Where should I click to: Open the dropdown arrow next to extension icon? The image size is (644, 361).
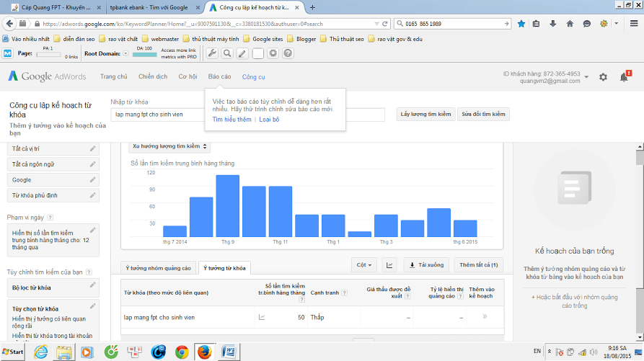[x=617, y=24]
